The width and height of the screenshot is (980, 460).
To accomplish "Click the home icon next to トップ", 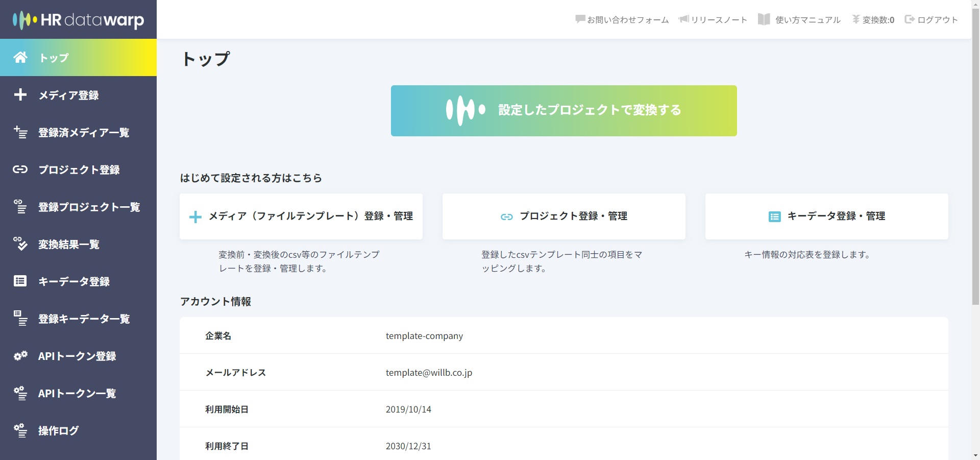I will [20, 57].
